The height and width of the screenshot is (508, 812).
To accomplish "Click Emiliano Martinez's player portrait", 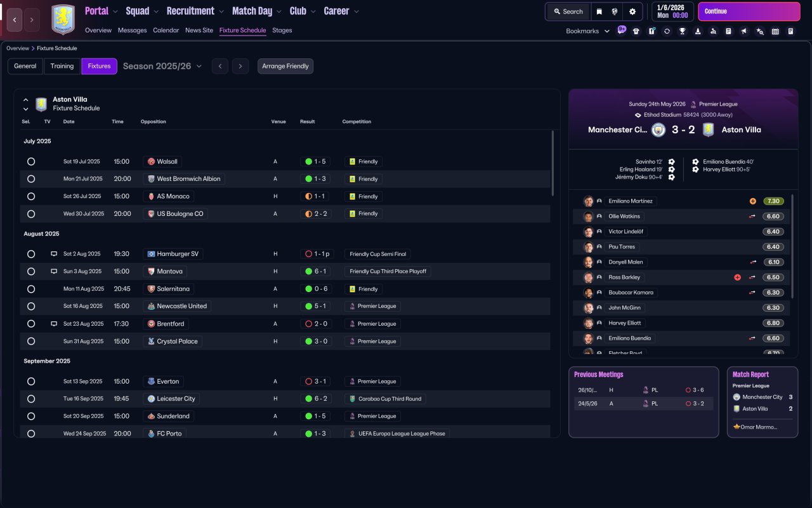I will (x=589, y=201).
